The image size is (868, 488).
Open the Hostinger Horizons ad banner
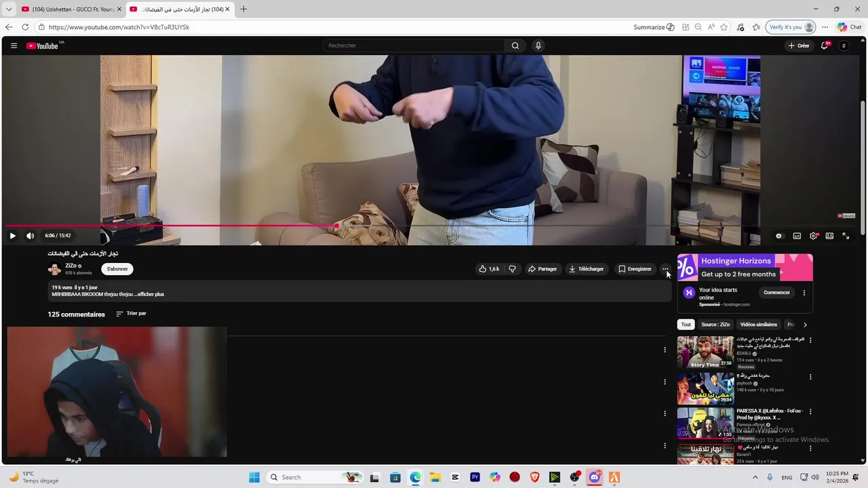point(745,267)
